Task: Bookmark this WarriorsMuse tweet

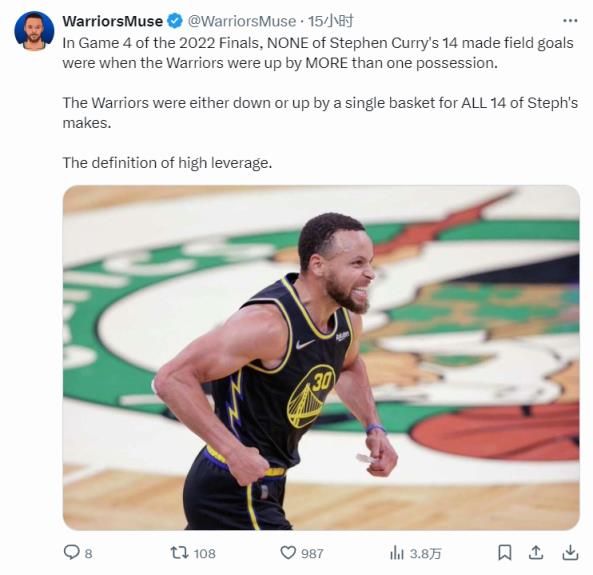Action: tap(505, 552)
